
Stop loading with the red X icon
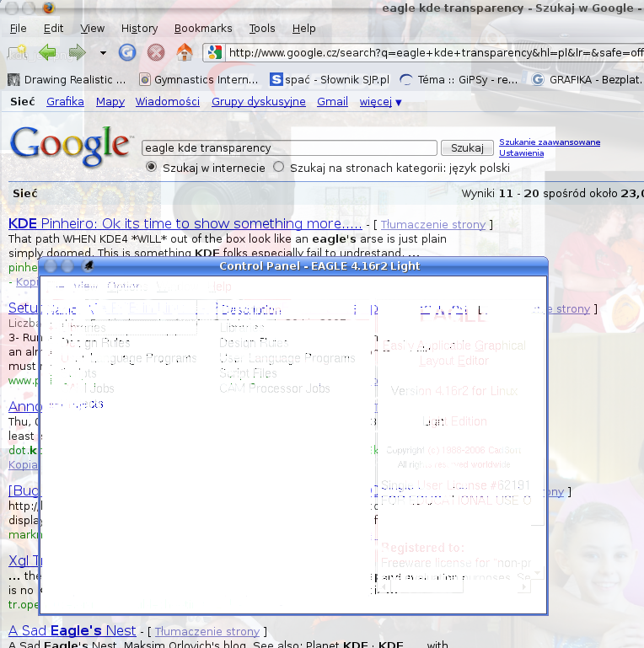[x=156, y=53]
